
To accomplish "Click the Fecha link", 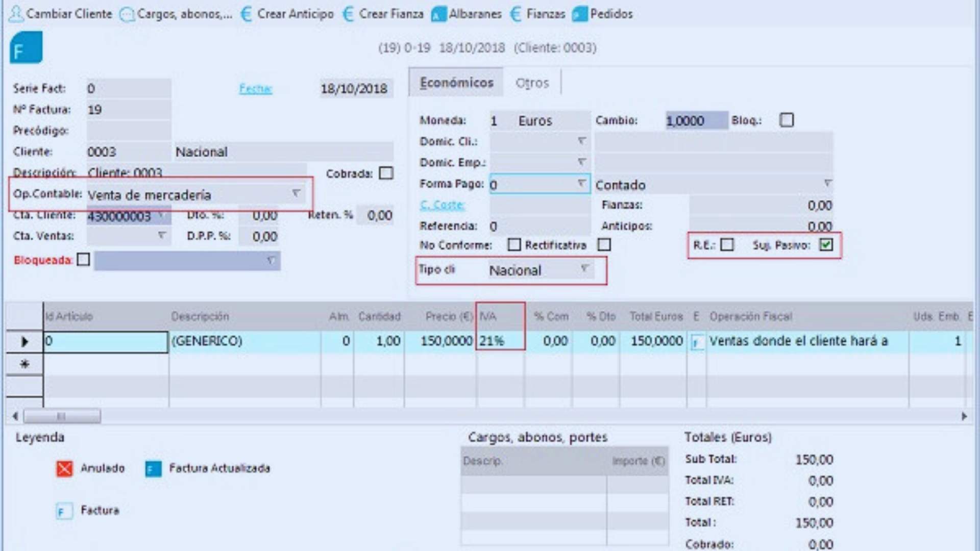I will point(255,88).
